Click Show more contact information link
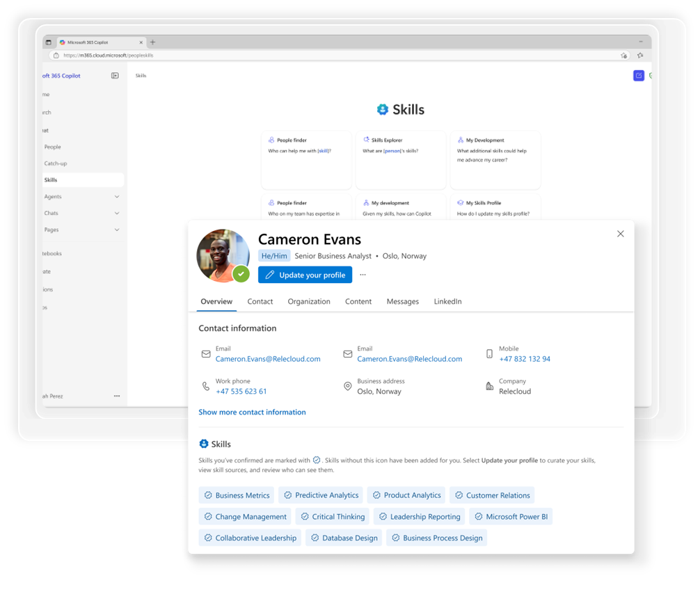 tap(252, 412)
